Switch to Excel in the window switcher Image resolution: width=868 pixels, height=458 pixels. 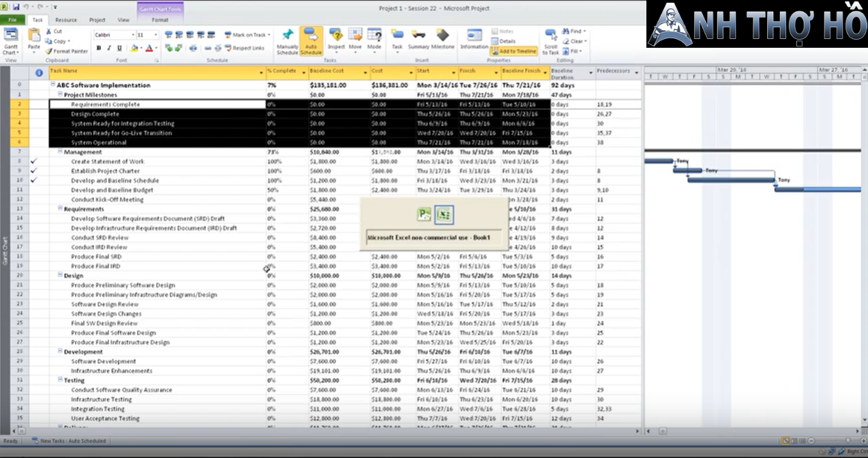[x=444, y=214]
